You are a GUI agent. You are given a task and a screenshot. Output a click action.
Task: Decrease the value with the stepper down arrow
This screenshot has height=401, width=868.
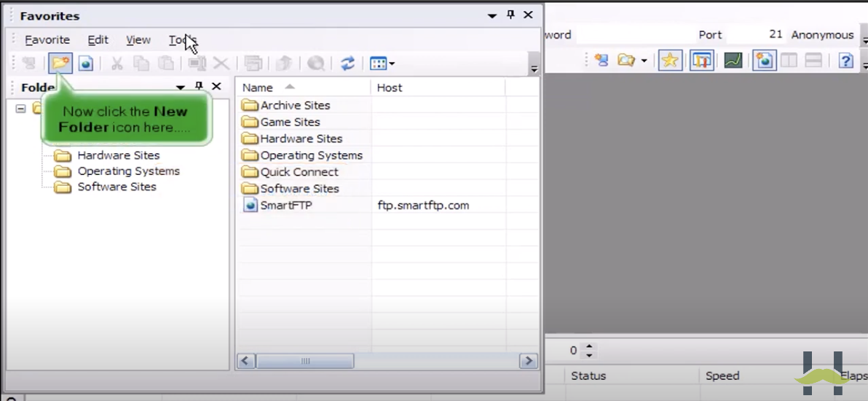(x=589, y=355)
